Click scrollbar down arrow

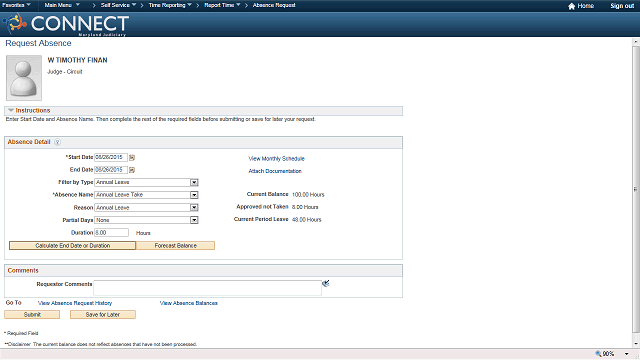pos(636,344)
